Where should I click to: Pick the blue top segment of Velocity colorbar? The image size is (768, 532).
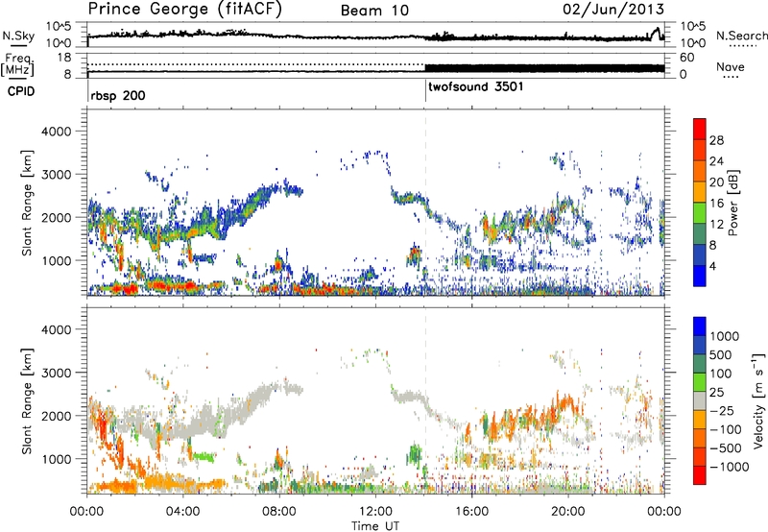coord(700,326)
